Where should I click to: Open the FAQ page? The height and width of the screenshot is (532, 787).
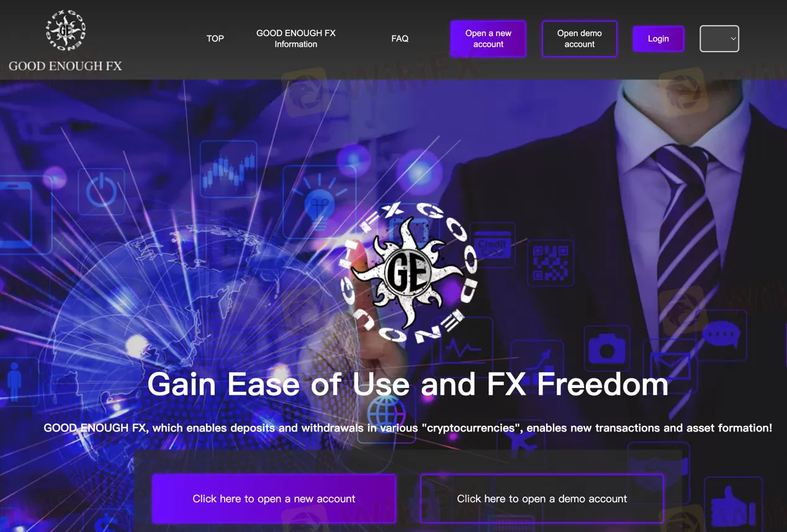400,38
